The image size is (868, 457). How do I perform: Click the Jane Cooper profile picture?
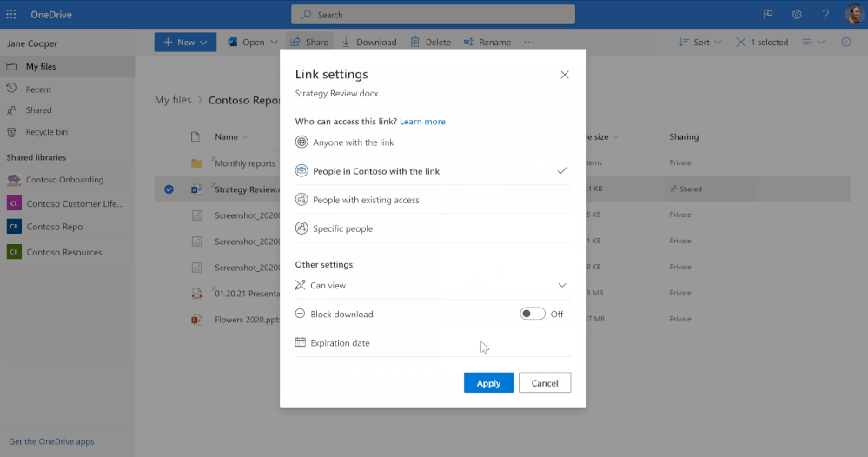click(853, 14)
